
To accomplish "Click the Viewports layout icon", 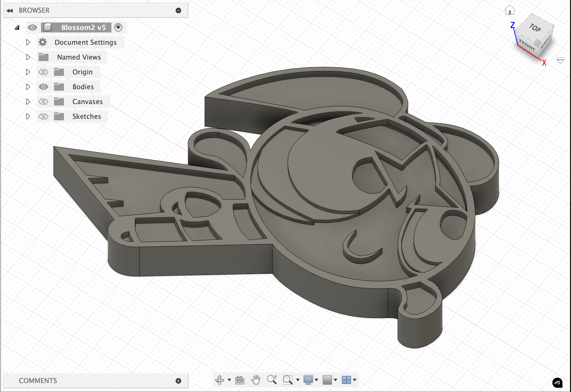I will click(x=346, y=380).
